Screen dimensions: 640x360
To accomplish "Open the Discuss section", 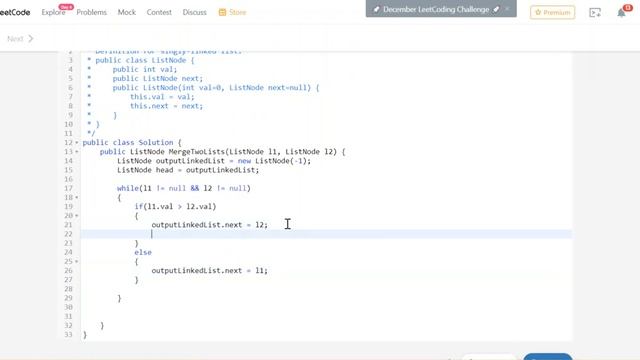I will click(x=194, y=12).
